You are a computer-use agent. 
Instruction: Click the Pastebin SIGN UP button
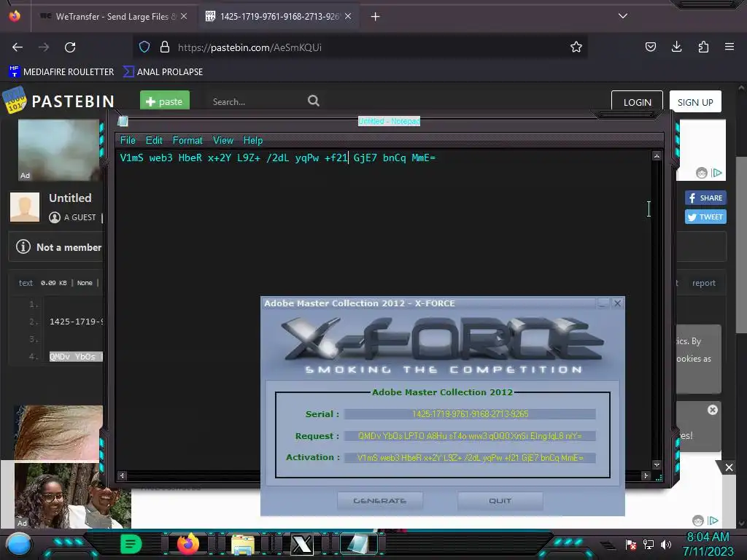(x=695, y=102)
